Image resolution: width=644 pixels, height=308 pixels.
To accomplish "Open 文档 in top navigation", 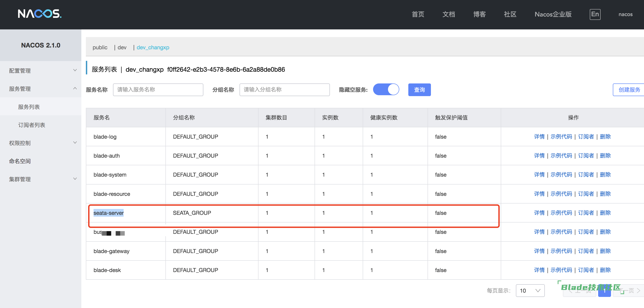I will click(x=449, y=14).
